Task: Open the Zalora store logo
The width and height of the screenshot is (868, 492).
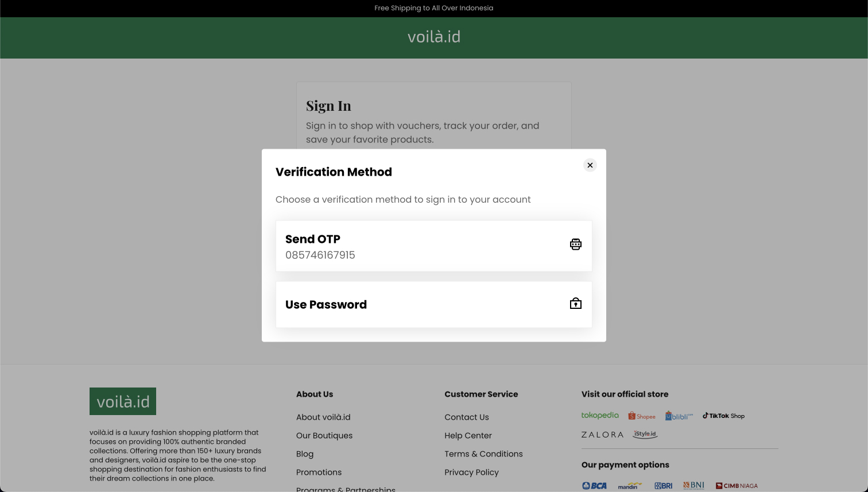Action: 602,435
